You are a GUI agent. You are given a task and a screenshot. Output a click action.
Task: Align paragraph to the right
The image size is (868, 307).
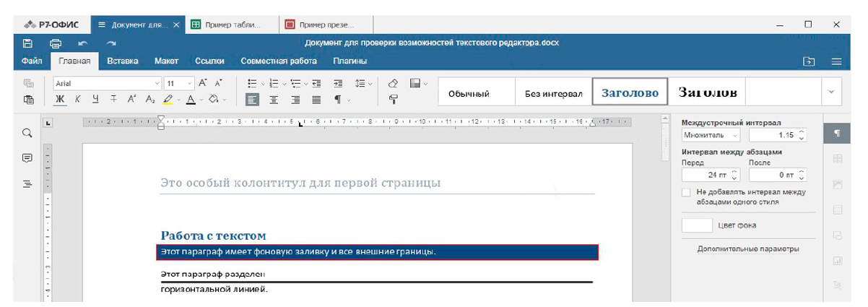click(295, 100)
